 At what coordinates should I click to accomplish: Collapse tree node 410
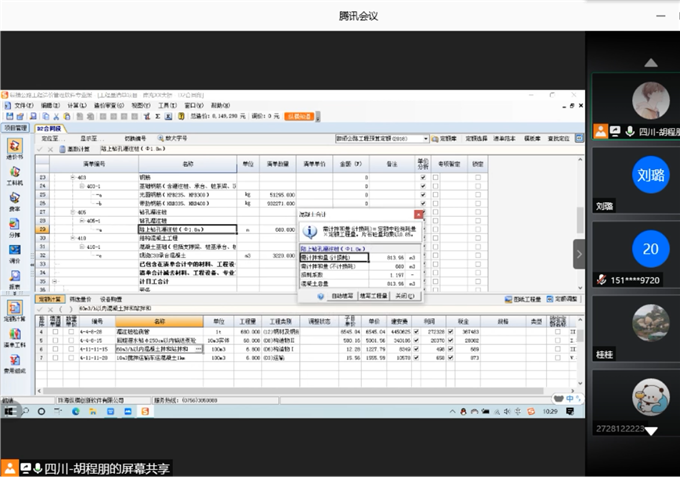coord(73,238)
